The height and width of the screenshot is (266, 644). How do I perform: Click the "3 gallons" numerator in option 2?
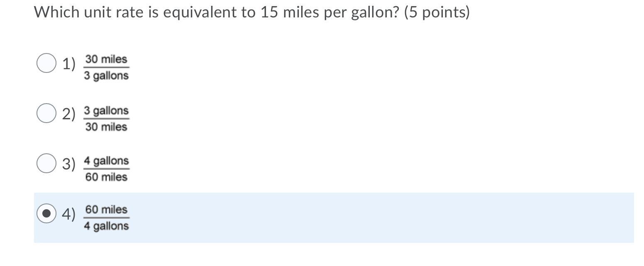(x=106, y=111)
